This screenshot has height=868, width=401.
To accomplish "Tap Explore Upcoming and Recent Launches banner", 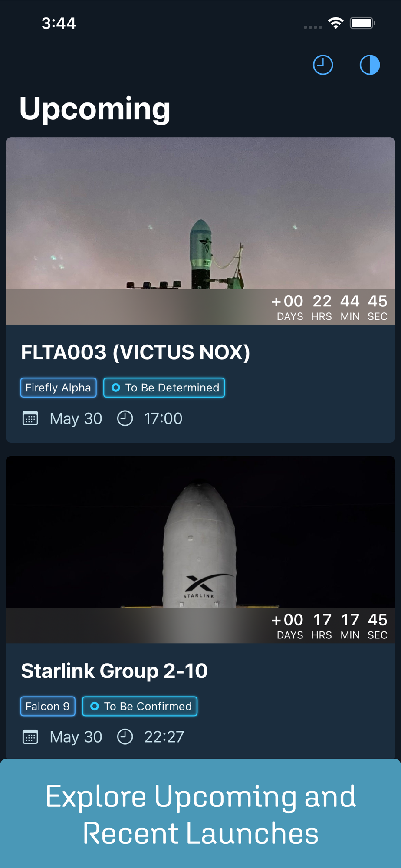I will (x=200, y=814).
